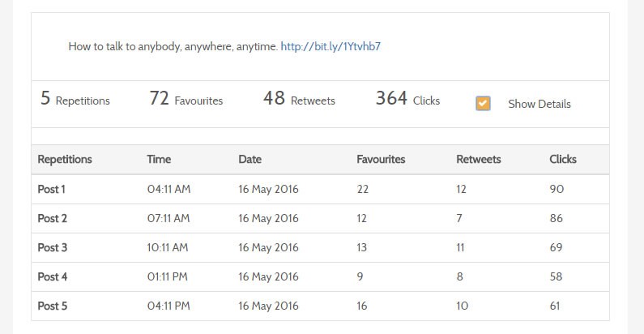Select the Repetitions column header
644x334 pixels.
point(65,160)
